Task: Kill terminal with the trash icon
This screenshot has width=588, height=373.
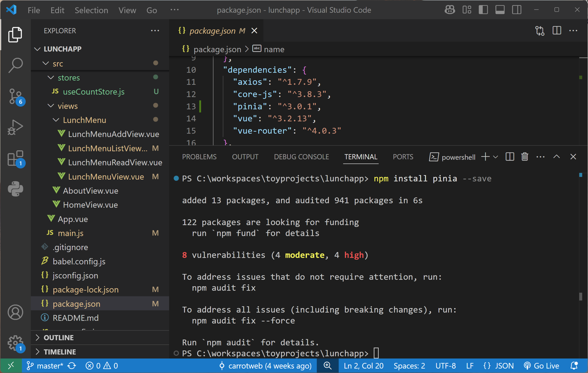Action: [525, 157]
